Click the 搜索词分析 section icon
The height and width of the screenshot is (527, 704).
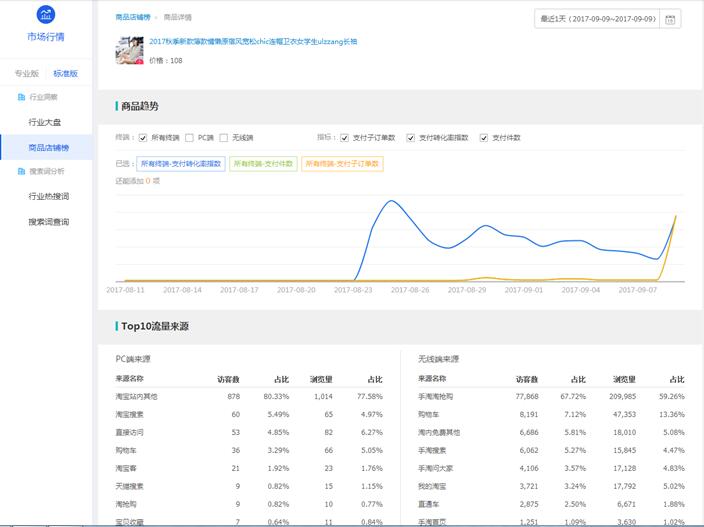point(21,171)
